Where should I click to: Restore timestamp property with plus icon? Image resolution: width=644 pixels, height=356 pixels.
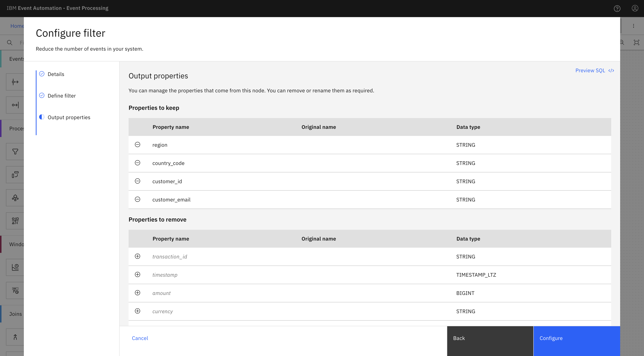138,275
